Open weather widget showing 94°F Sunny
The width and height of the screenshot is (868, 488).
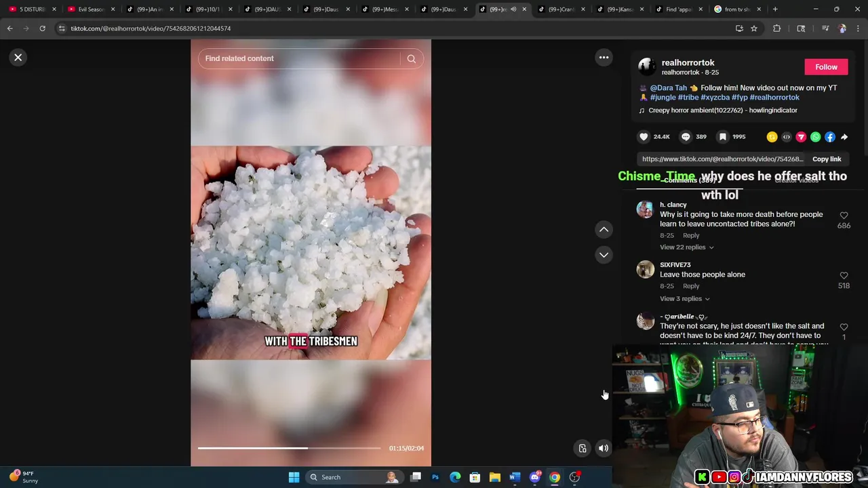pyautogui.click(x=23, y=477)
